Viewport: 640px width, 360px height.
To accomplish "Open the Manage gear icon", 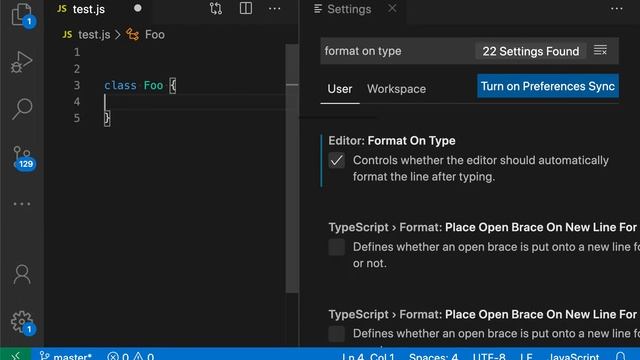I will [x=22, y=322].
